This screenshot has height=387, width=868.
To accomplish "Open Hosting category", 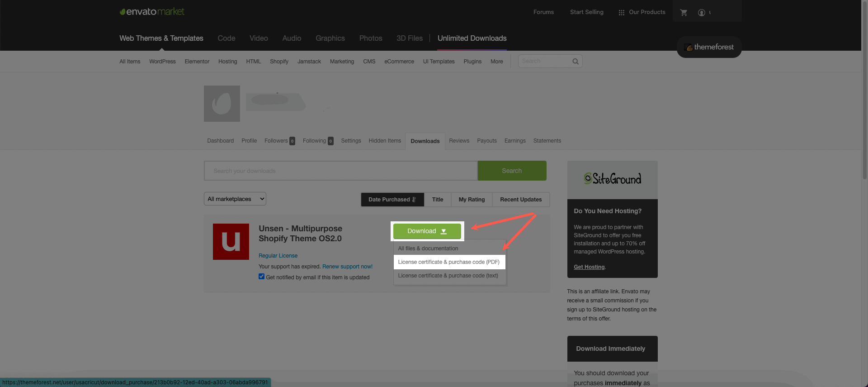I will coord(227,62).
